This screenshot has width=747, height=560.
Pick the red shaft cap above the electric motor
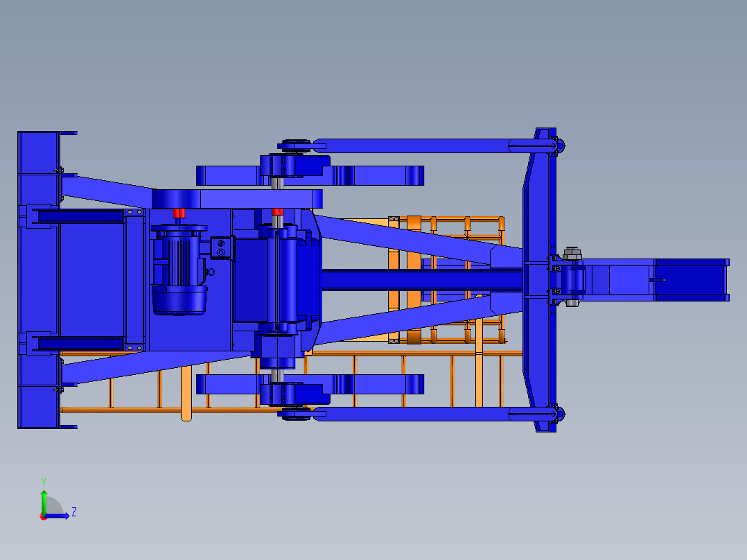click(179, 213)
